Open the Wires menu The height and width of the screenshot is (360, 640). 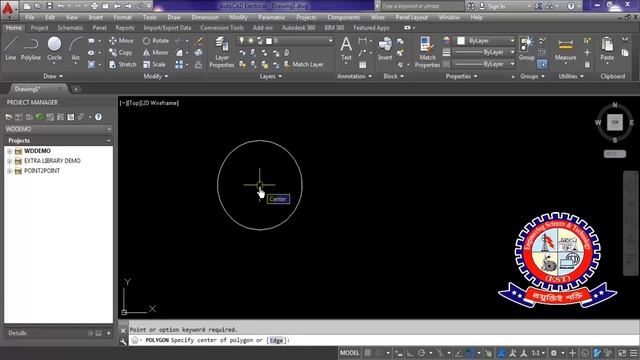click(378, 18)
